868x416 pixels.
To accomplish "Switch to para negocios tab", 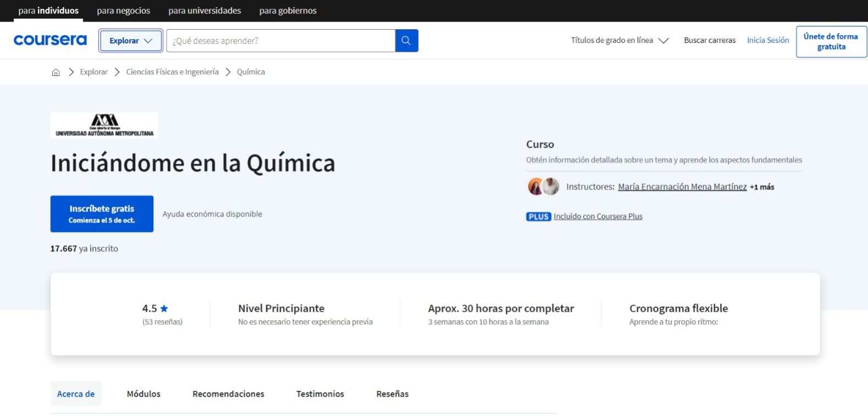I will point(124,10).
